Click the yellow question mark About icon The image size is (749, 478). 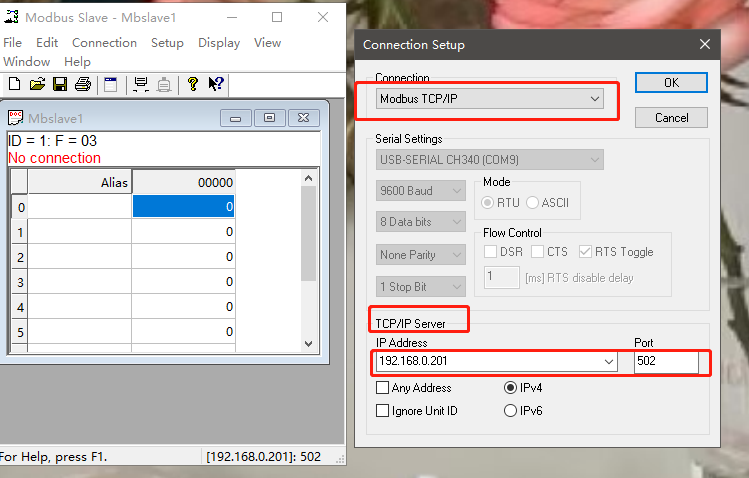click(x=193, y=84)
